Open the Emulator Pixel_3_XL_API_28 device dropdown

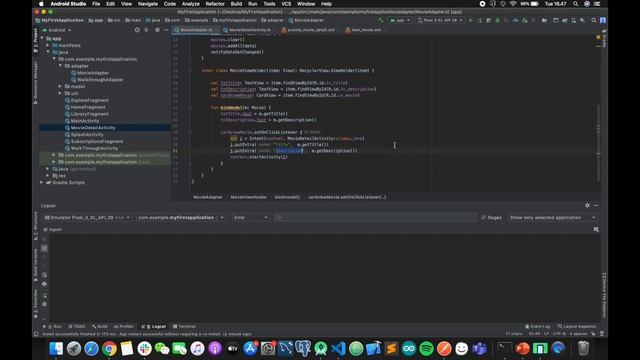point(87,218)
